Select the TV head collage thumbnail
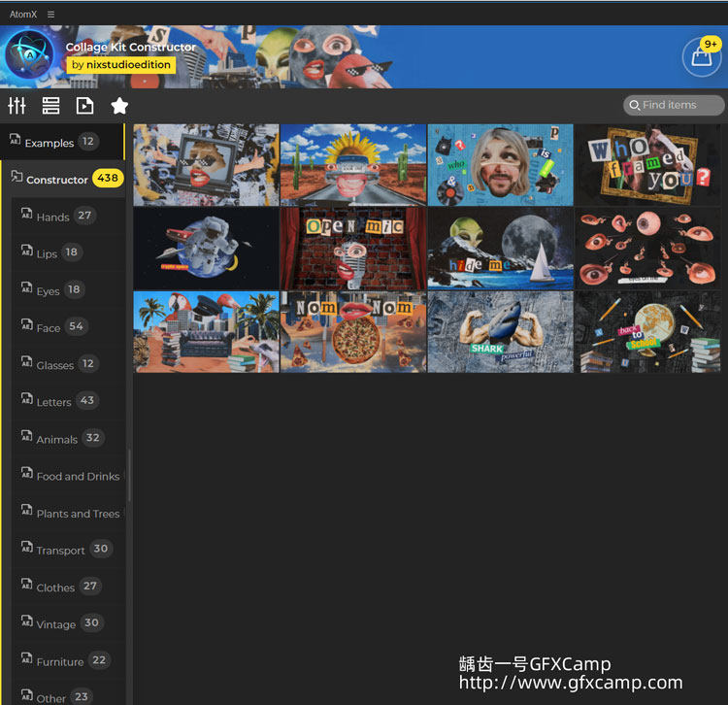Screen dimensions: 728x705 [206, 164]
